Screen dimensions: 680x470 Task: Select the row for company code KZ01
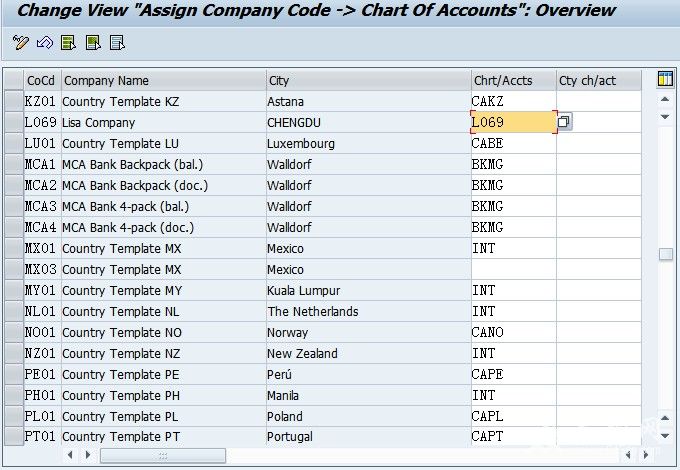(14, 101)
